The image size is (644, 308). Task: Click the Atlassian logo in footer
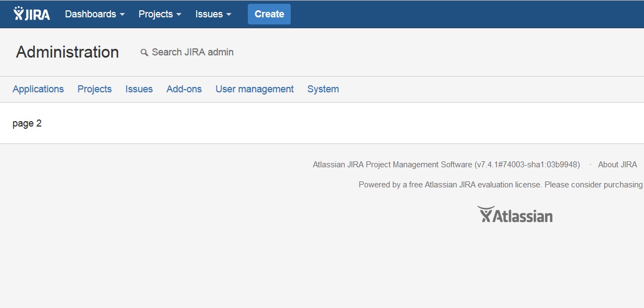pos(515,215)
